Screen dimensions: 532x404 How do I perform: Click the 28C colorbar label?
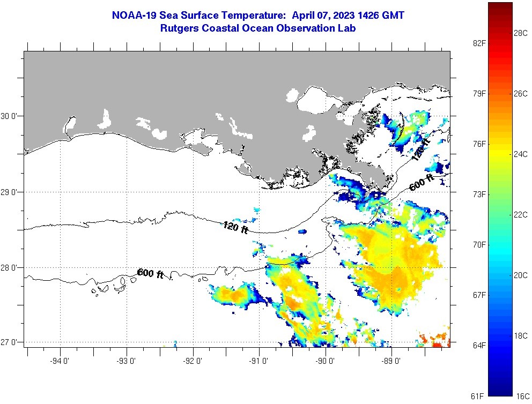(521, 33)
